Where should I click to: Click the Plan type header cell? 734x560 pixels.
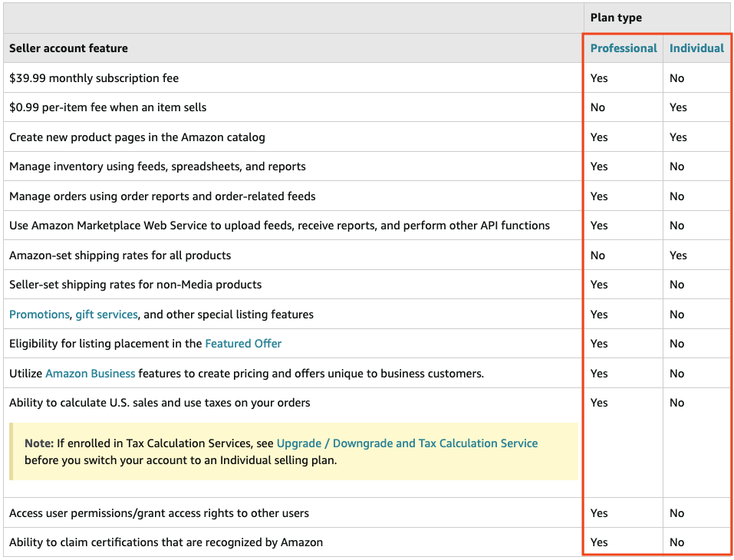pyautogui.click(x=616, y=18)
